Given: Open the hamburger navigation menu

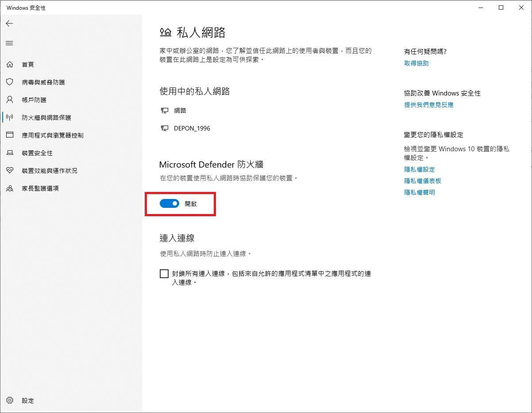Looking at the screenshot, I should pos(9,43).
